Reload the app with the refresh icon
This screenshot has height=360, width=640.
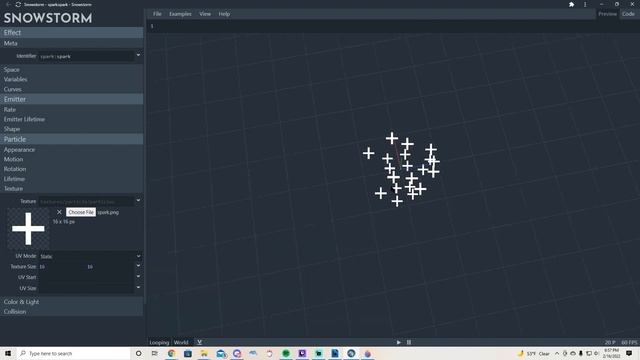point(18,4)
